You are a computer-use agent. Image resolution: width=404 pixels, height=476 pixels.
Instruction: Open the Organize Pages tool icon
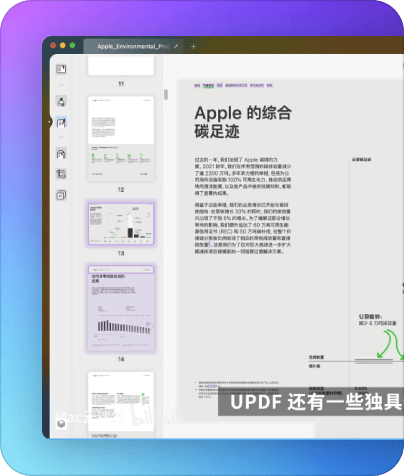point(61,154)
